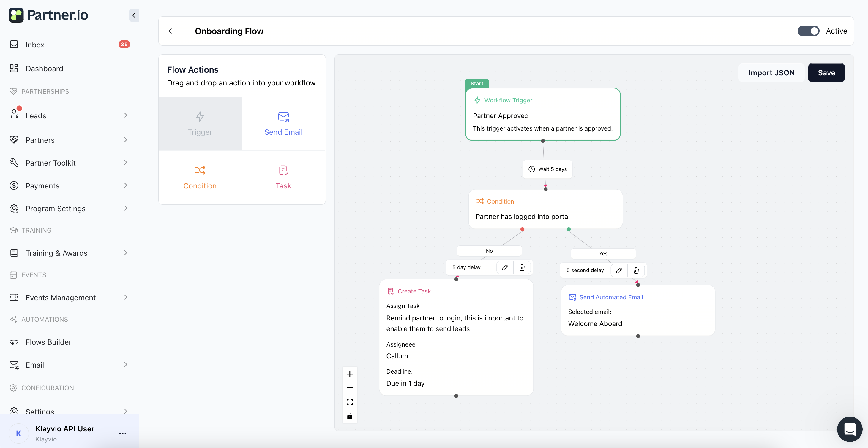Select the Condition node in the workflow

(x=545, y=209)
